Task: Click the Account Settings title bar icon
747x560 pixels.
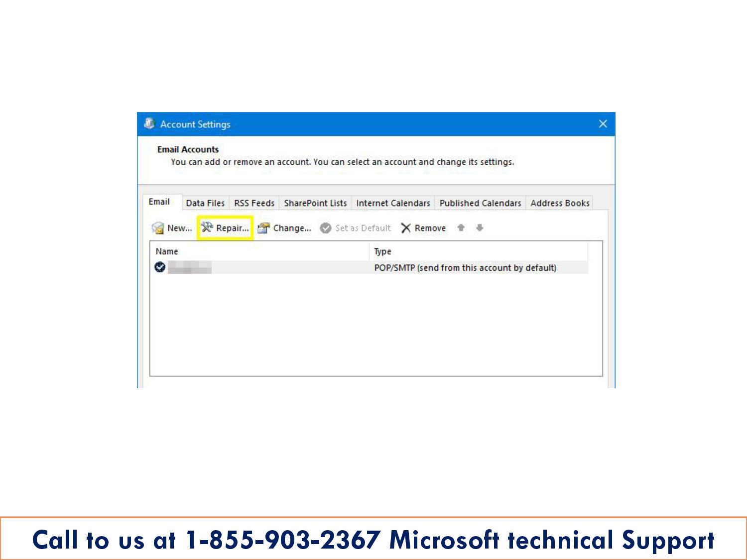Action: click(149, 123)
